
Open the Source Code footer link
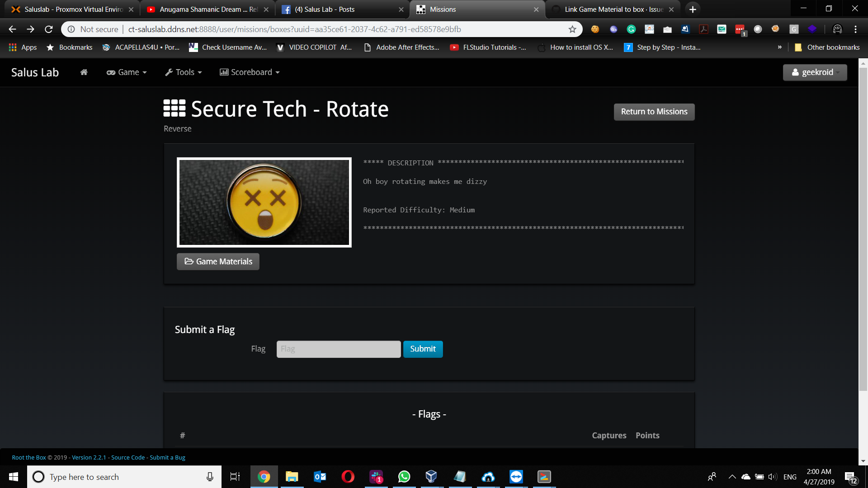(x=128, y=457)
